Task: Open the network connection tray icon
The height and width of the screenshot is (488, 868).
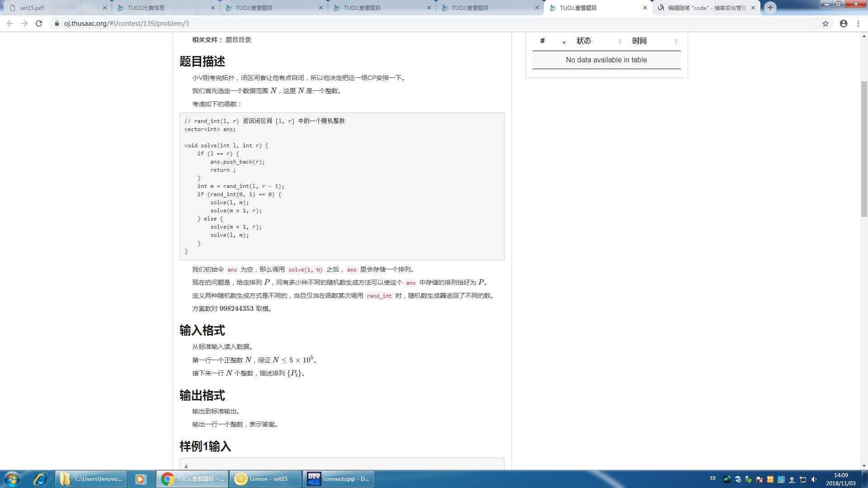Action: 803,479
